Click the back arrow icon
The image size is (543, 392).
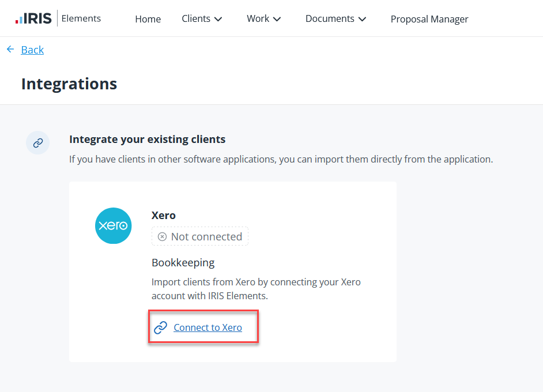coord(10,50)
